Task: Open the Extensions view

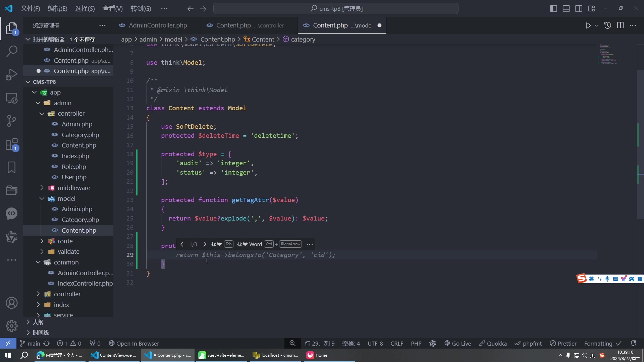Action: (x=12, y=145)
